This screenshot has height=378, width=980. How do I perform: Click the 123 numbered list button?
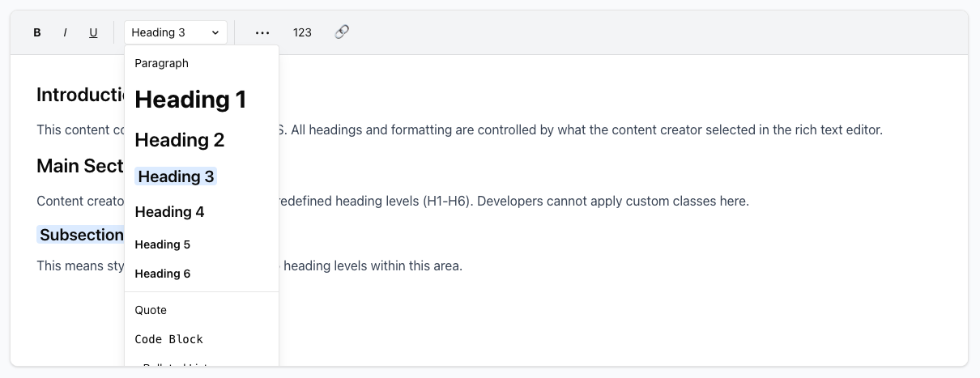point(302,32)
